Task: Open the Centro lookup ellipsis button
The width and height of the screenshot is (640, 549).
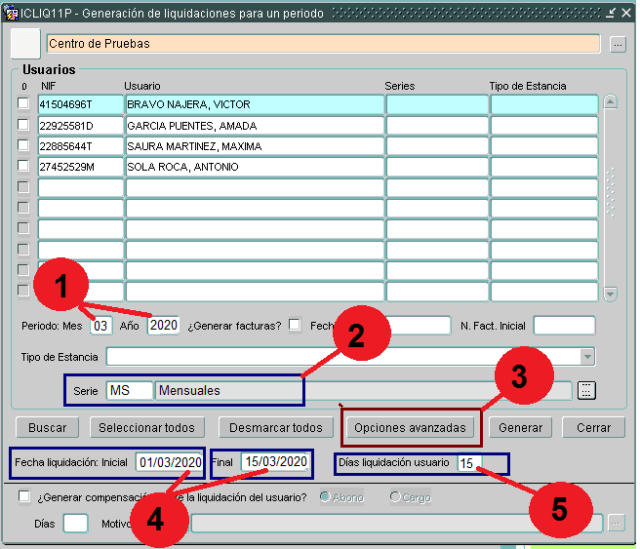Action: pyautogui.click(x=617, y=44)
